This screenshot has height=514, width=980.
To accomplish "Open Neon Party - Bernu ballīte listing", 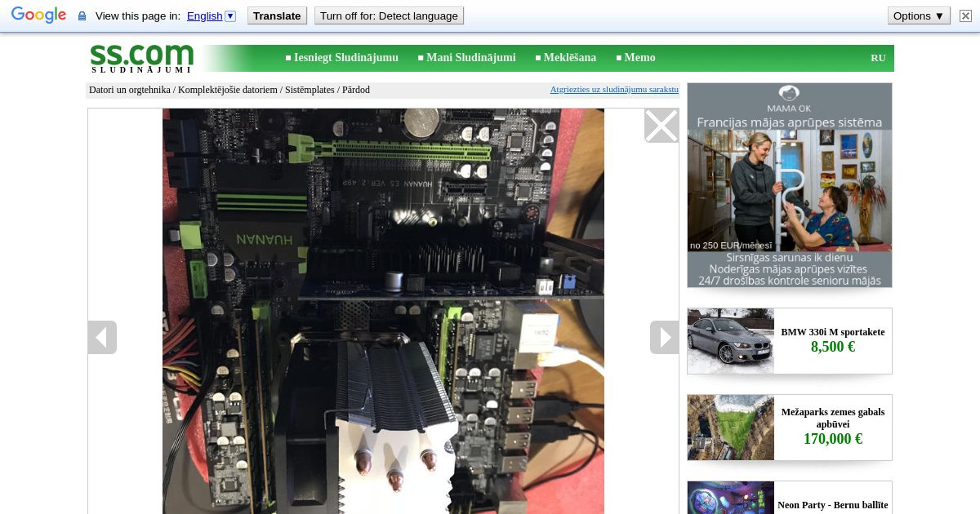I will tap(833, 505).
